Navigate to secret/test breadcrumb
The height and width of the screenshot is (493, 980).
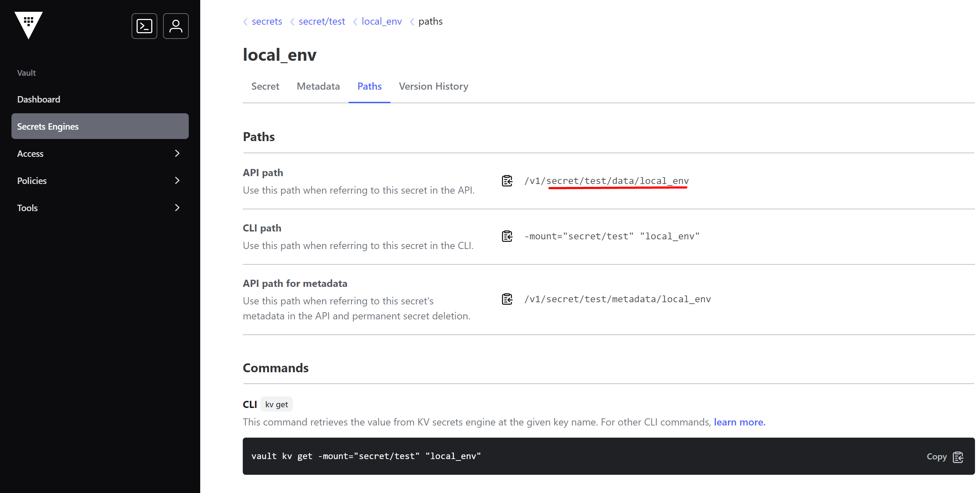(321, 21)
